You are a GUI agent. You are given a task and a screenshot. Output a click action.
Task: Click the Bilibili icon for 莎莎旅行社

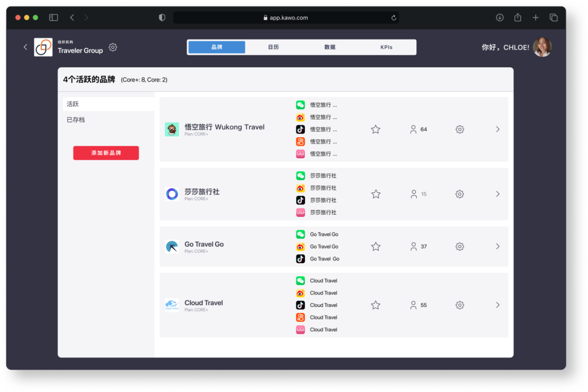point(300,212)
